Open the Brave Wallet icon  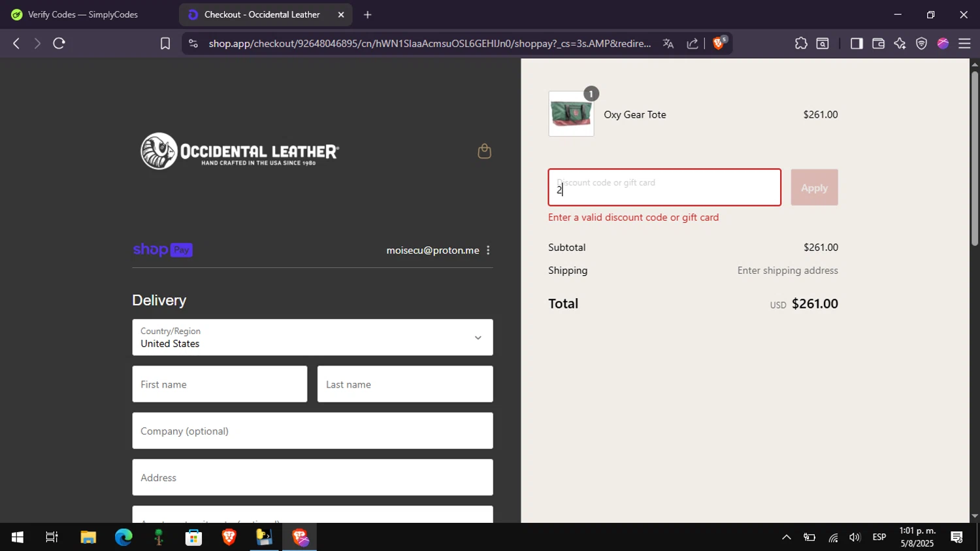click(878, 44)
